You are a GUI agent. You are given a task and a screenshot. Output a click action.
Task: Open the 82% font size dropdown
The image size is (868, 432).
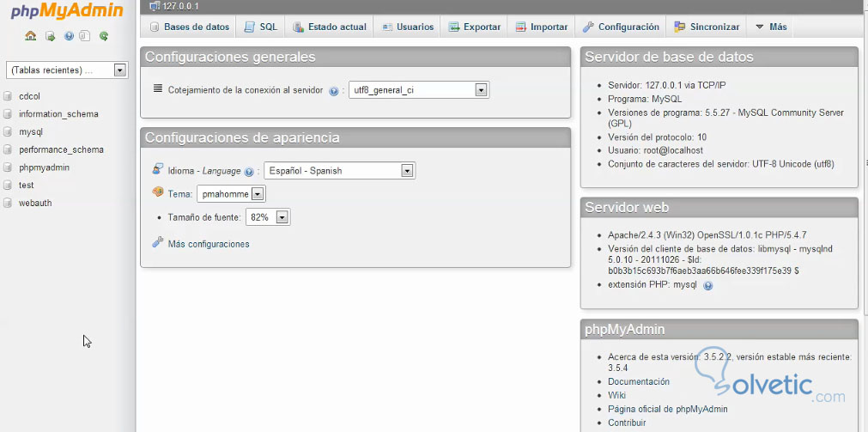[x=268, y=217]
